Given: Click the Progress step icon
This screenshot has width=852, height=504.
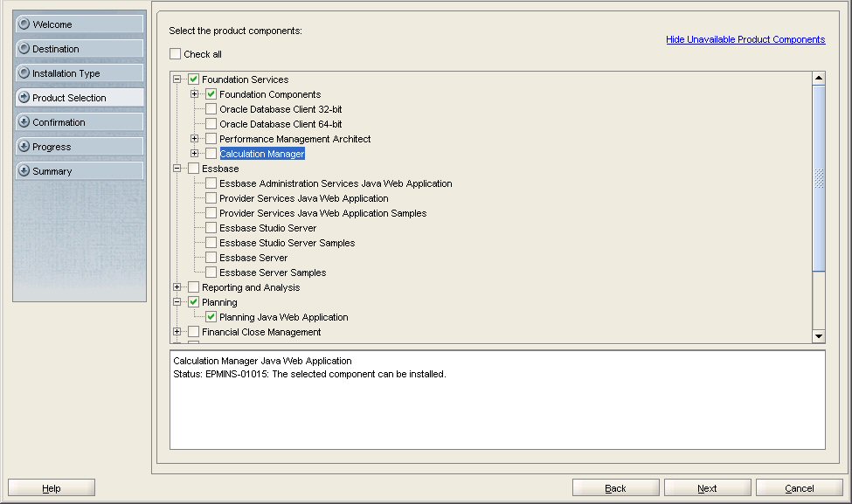Looking at the screenshot, I should pyautogui.click(x=24, y=146).
